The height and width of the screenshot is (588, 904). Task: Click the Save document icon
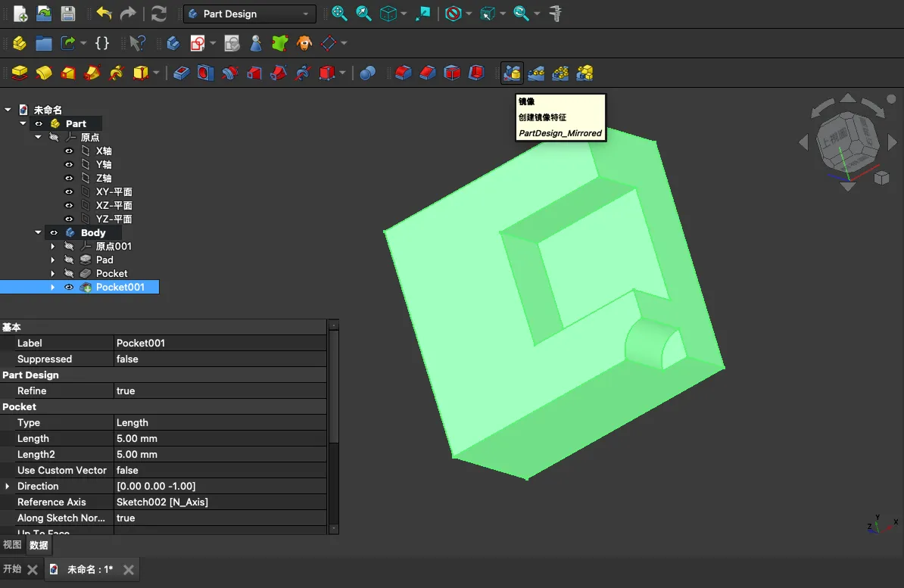click(x=68, y=14)
